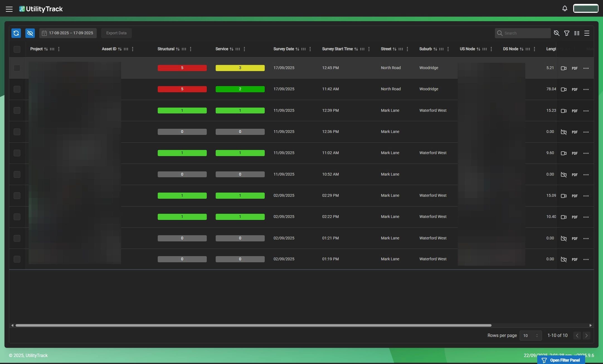
Task: Open PDF for 11:42 AM North Road survey
Action: [x=574, y=89]
